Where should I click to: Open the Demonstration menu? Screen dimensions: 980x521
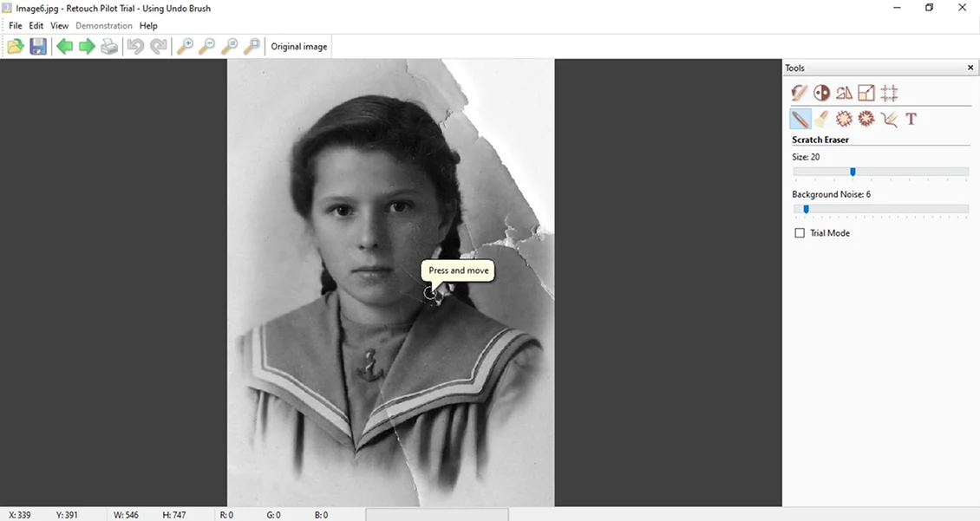point(103,25)
